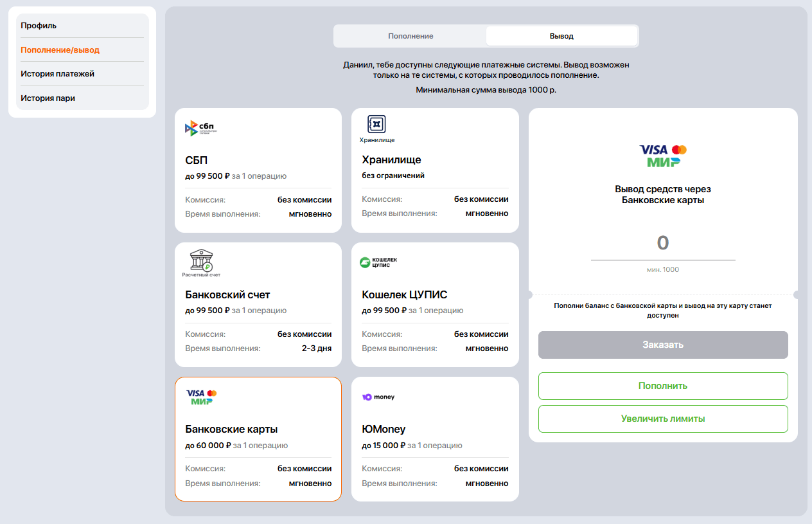Select Пополнение/вывод in the sidebar menu

coord(60,50)
